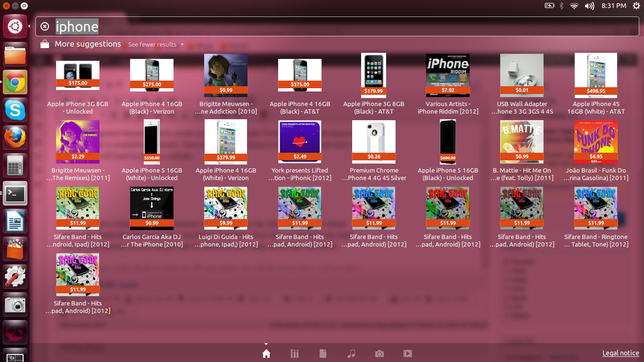The height and width of the screenshot is (362, 644).
Task: Launch the camera Screenshot tool icon
Action: click(15, 304)
